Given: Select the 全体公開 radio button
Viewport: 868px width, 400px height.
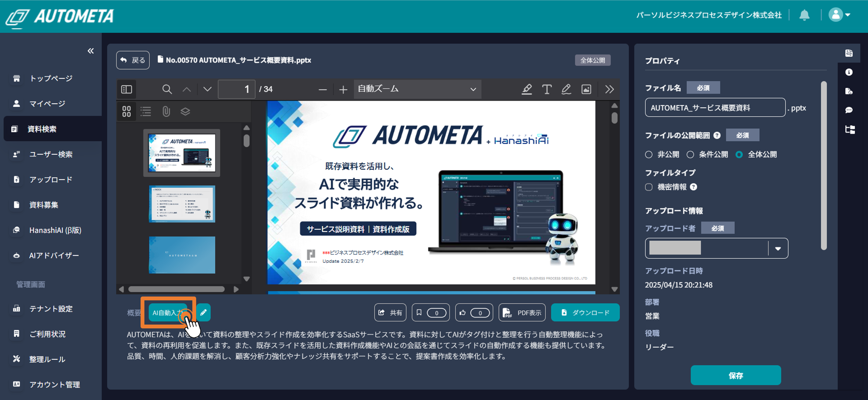Looking at the screenshot, I should (x=739, y=155).
